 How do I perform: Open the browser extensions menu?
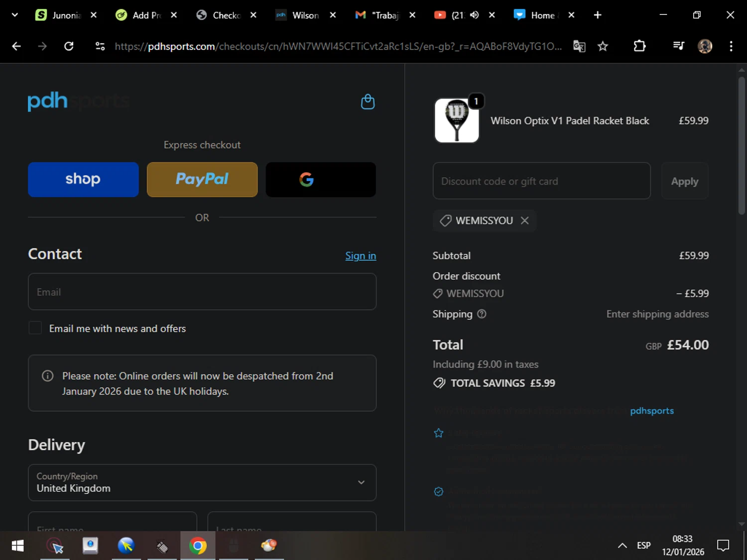(x=639, y=46)
